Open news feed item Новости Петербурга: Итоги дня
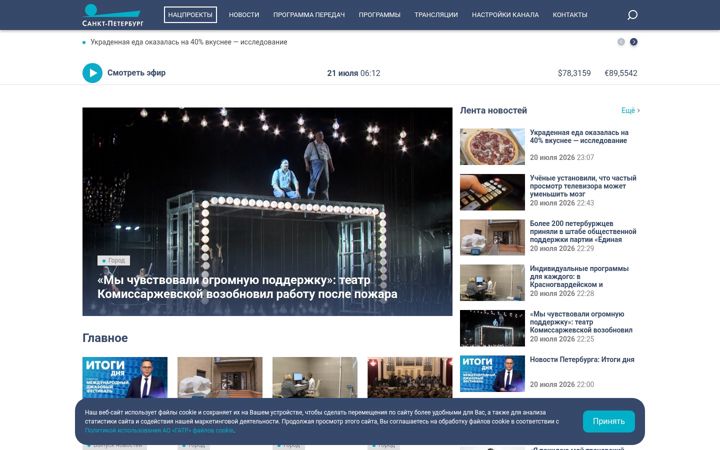Screen dimensions: 720x450 pyautogui.click(x=582, y=360)
